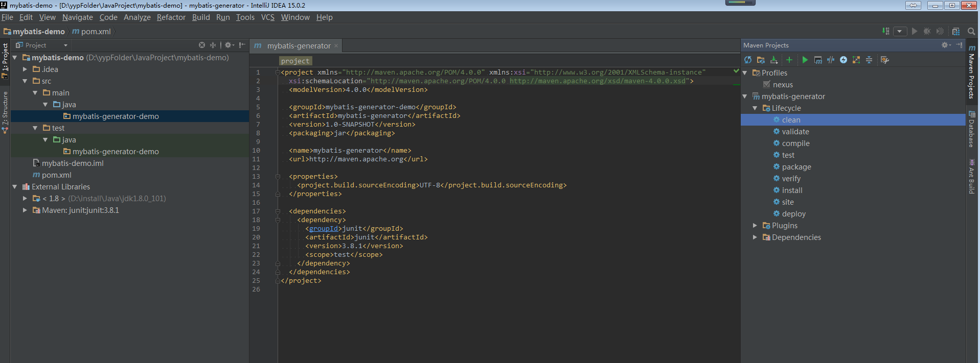
Task: Click the project XML breadcrumb tag
Action: [x=295, y=61]
